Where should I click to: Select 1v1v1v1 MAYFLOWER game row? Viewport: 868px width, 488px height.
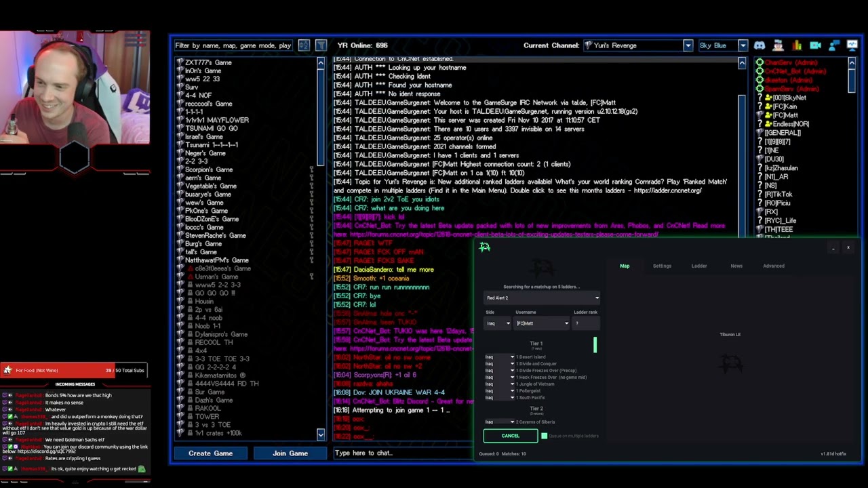(217, 120)
